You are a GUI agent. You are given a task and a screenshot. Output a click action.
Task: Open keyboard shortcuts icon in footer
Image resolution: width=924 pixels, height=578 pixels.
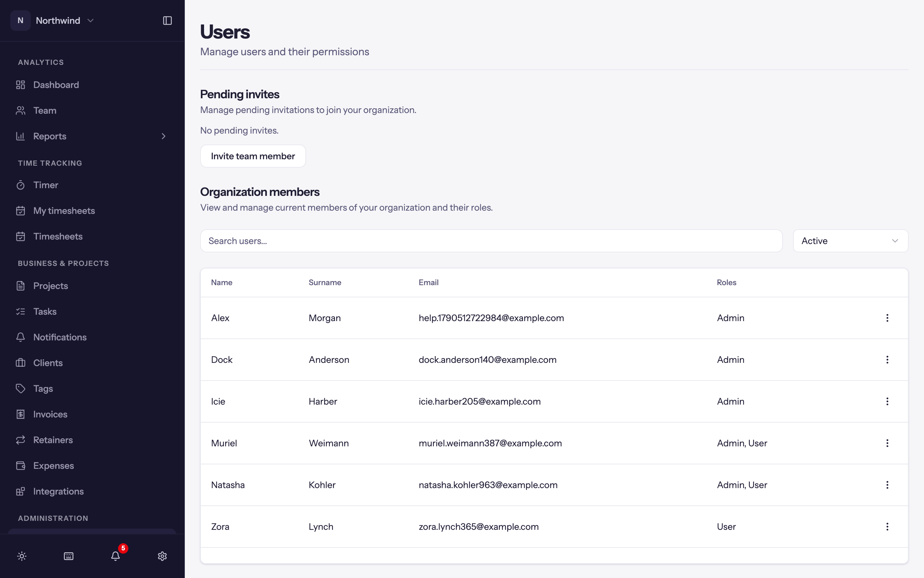point(69,556)
